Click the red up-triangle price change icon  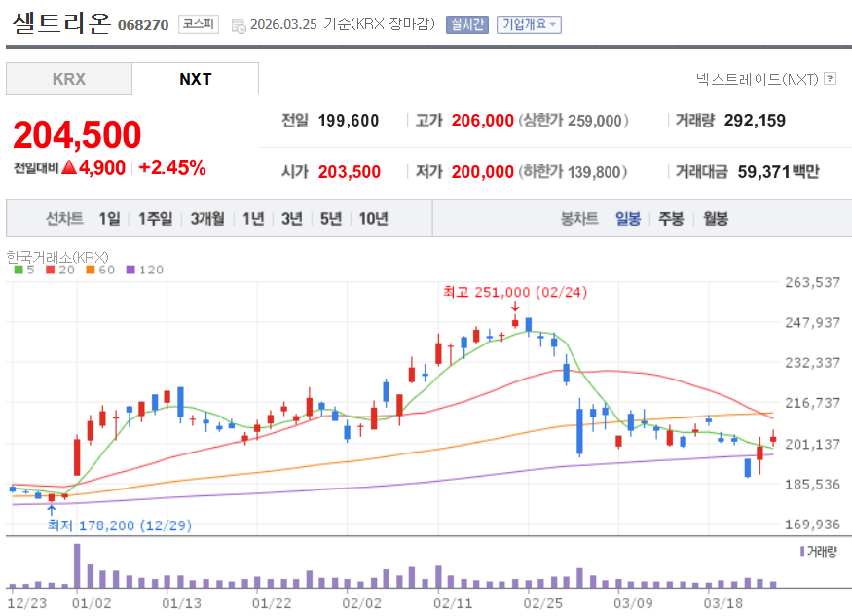pos(69,168)
